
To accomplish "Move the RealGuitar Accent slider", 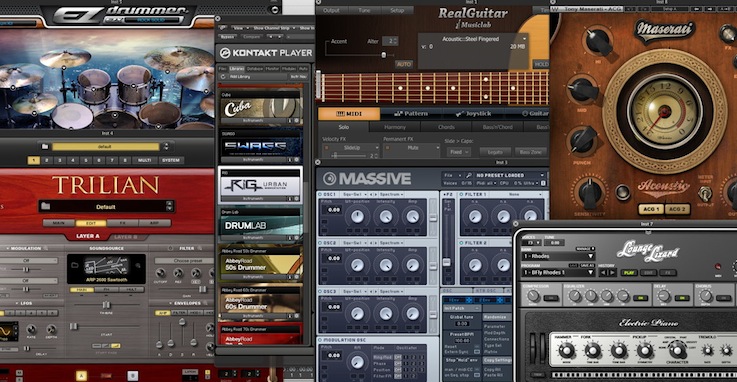I will pyautogui.click(x=384, y=55).
